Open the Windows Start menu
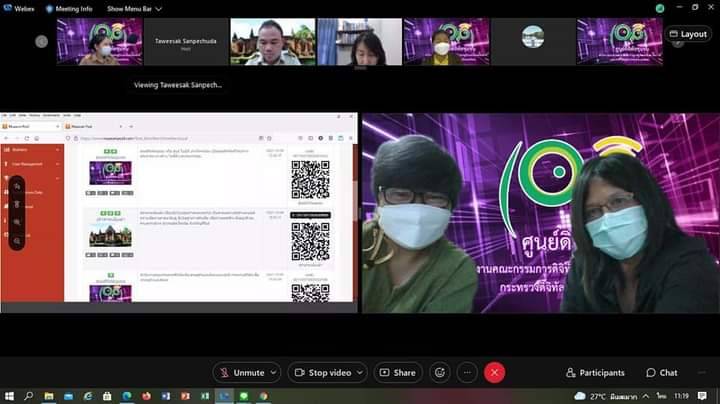This screenshot has width=720, height=404. click(9, 396)
